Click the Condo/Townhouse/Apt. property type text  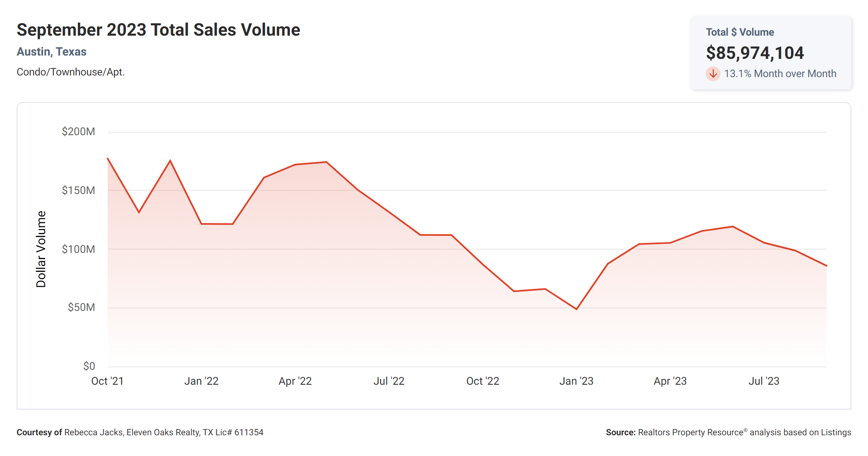(70, 72)
